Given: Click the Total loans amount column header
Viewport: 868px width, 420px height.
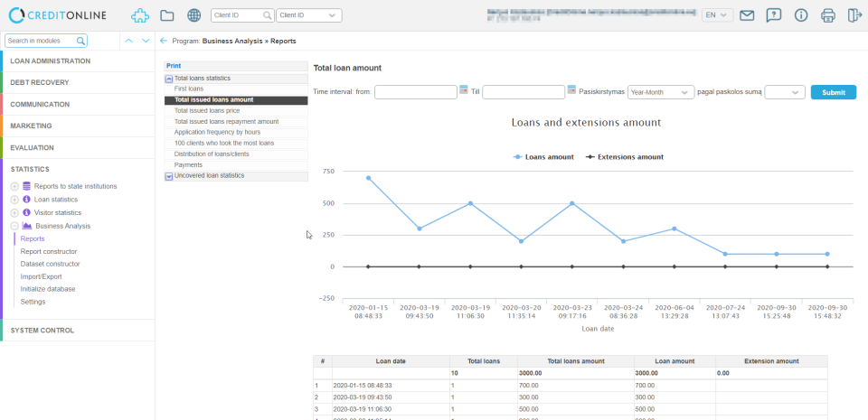Looking at the screenshot, I should (576, 361).
